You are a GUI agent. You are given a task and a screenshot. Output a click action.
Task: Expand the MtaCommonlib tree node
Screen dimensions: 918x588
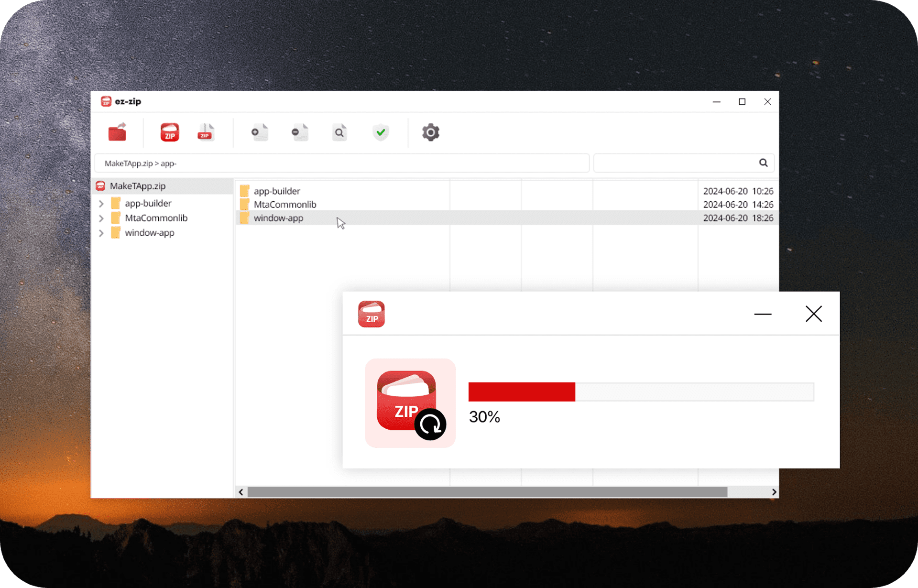pyautogui.click(x=101, y=218)
